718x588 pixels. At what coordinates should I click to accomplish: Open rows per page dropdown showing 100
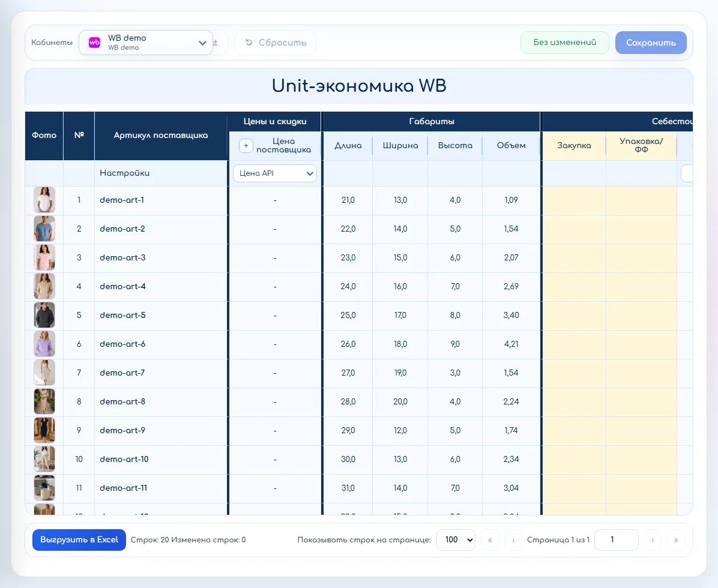[x=456, y=540]
